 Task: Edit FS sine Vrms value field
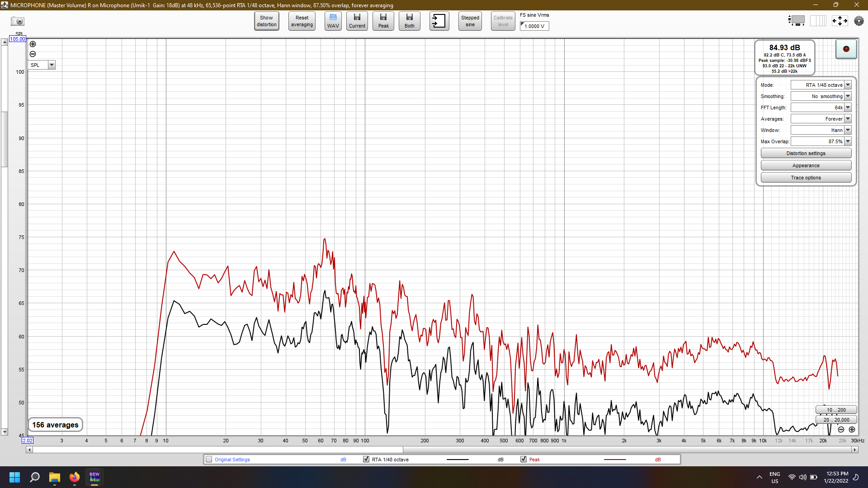(534, 26)
